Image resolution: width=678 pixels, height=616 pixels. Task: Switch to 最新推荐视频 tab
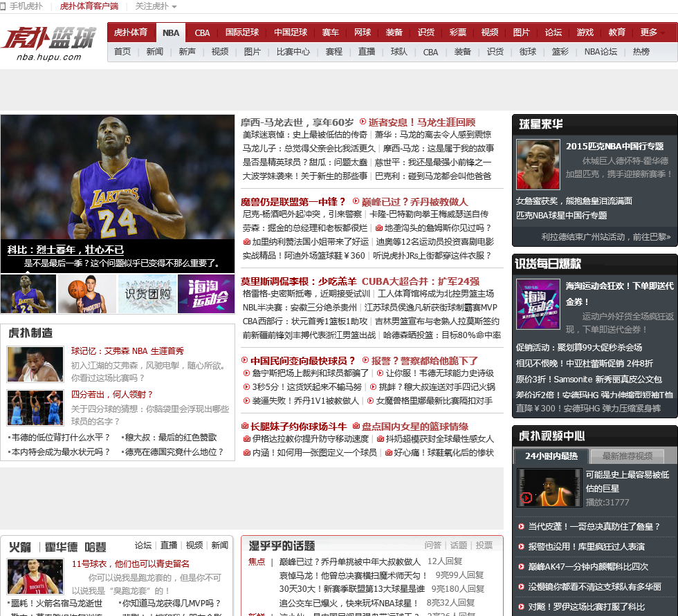pos(627,456)
